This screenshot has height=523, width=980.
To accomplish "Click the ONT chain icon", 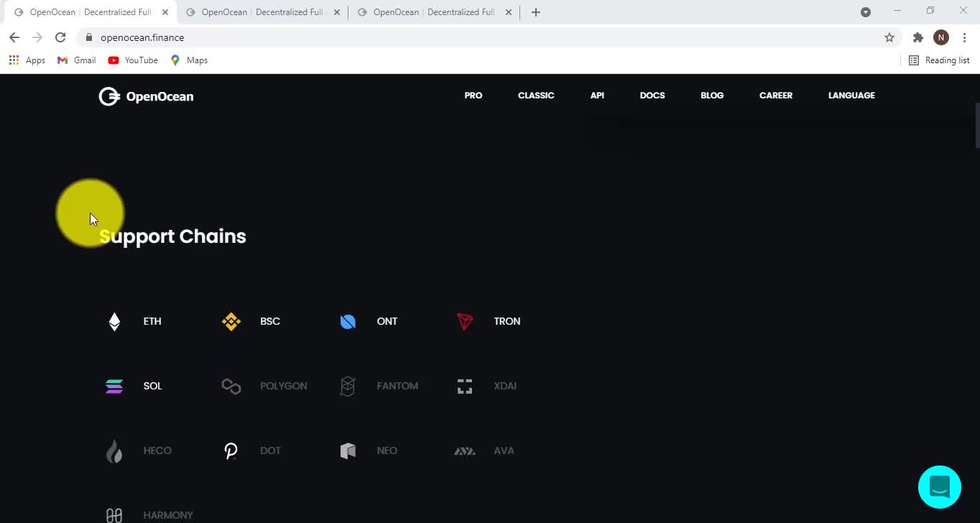I will pyautogui.click(x=348, y=321).
